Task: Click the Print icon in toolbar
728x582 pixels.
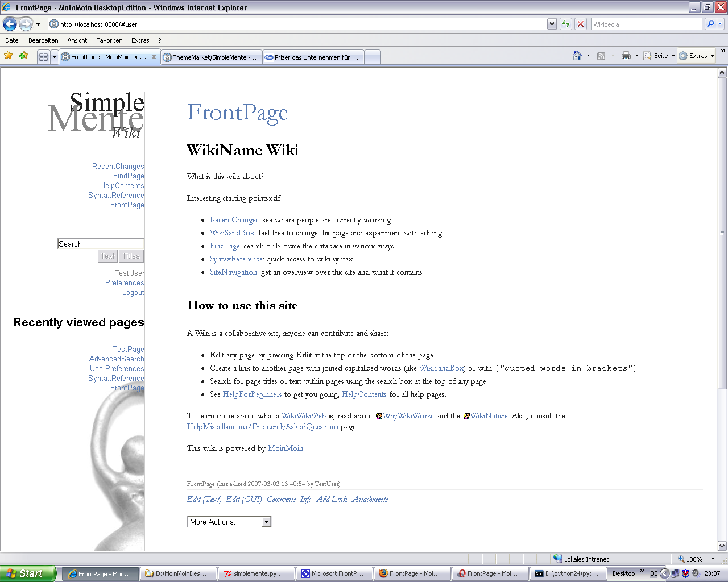Action: (626, 56)
